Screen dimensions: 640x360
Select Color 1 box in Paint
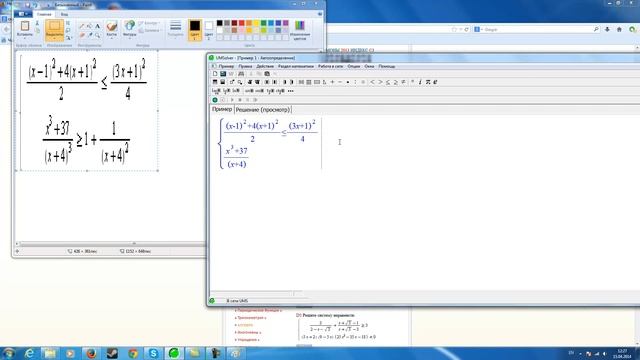[x=195, y=30]
